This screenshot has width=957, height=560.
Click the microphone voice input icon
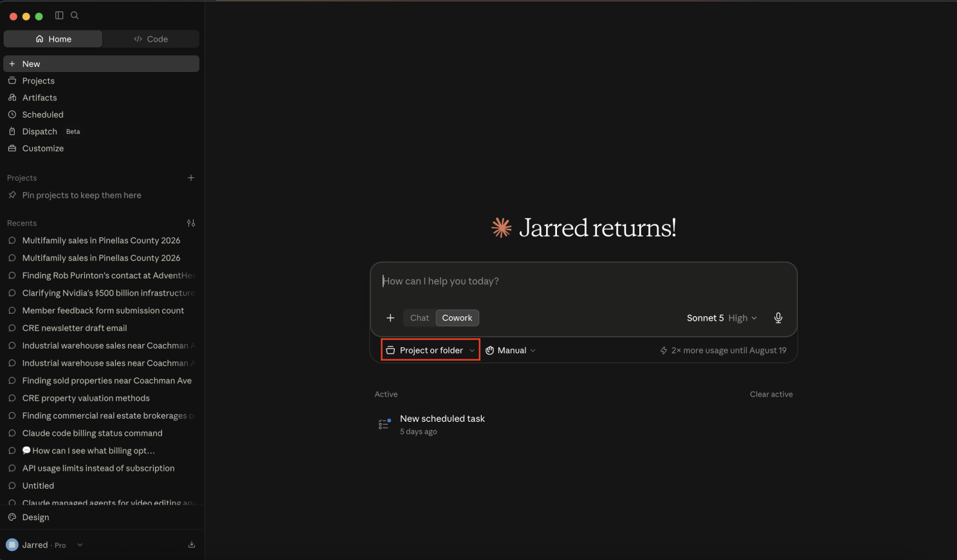pos(778,318)
